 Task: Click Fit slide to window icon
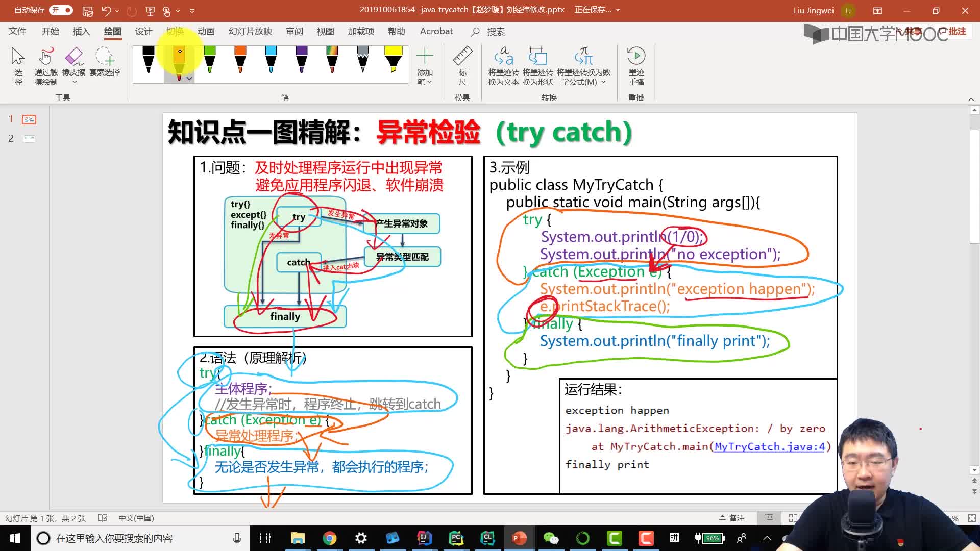(972, 518)
